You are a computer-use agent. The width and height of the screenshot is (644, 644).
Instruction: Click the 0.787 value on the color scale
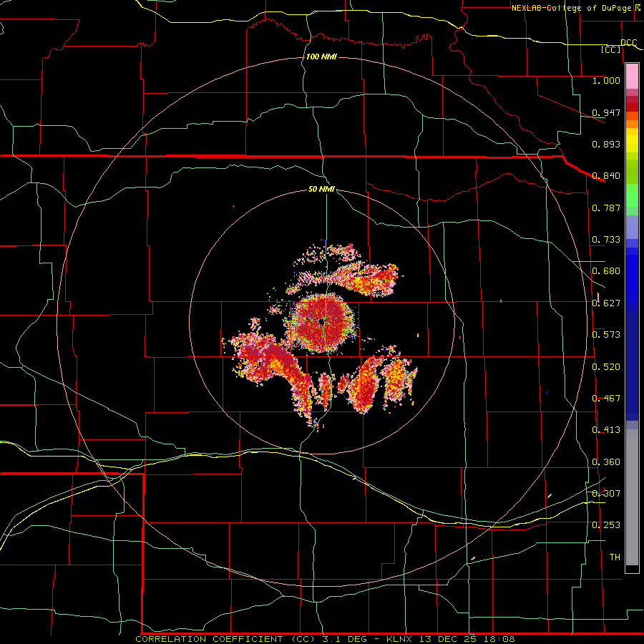[x=606, y=208]
